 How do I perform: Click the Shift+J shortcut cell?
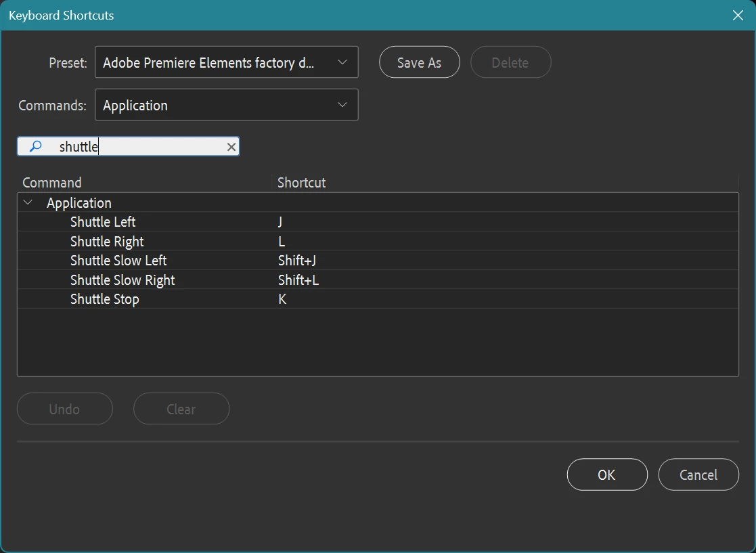297,261
